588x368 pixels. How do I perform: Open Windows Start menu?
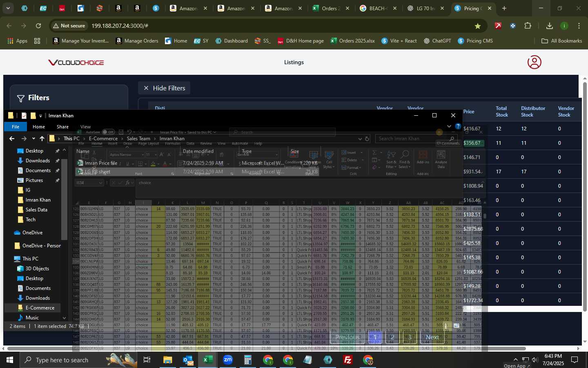click(10, 360)
